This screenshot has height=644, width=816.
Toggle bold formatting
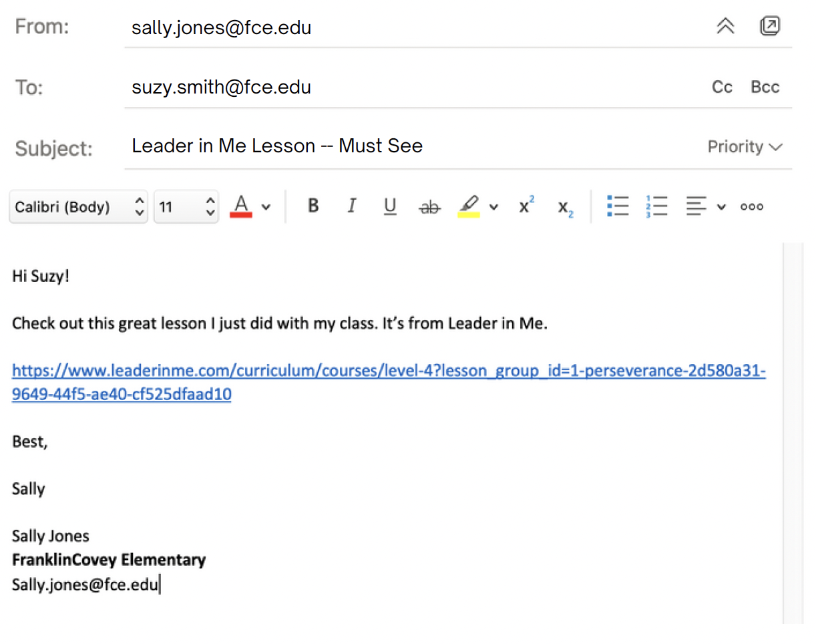pyautogui.click(x=313, y=206)
